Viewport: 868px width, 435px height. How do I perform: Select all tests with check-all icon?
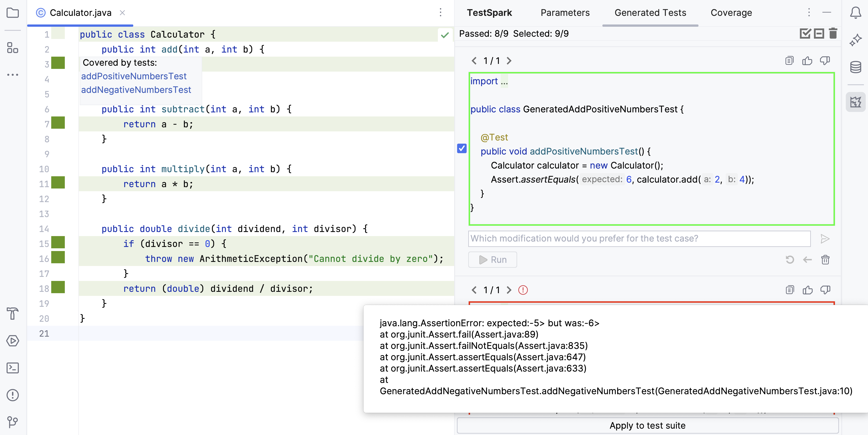(805, 33)
